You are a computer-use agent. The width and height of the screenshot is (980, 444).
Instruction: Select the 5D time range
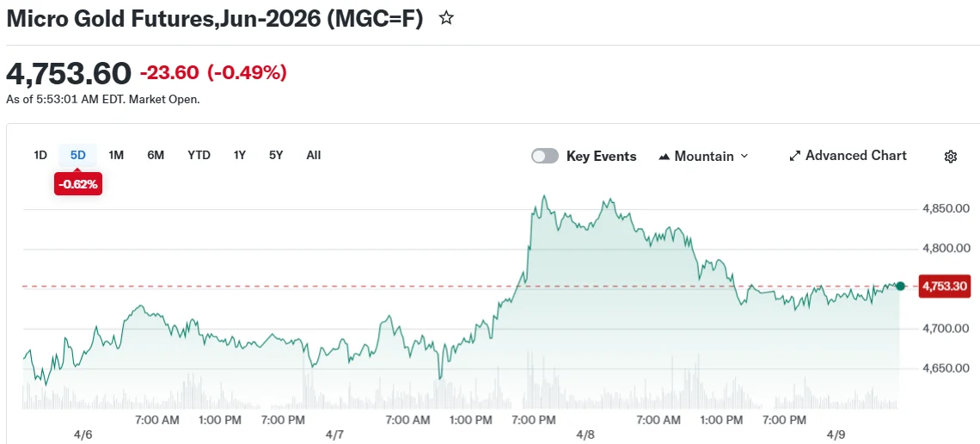tap(78, 155)
